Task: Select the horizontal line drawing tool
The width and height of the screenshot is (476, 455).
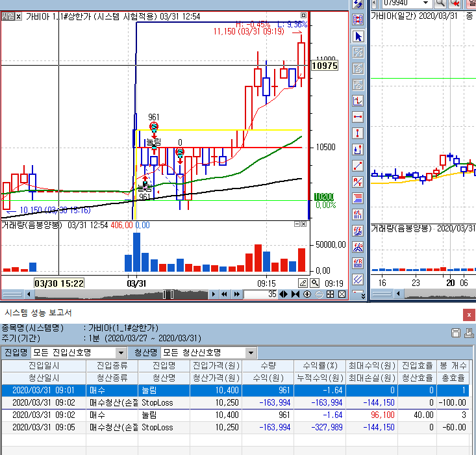Action: 358,117
